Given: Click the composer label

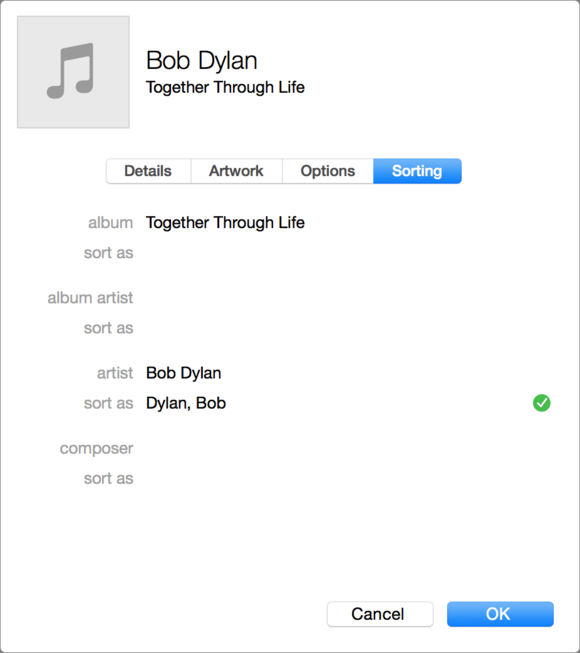Looking at the screenshot, I should click(97, 449).
